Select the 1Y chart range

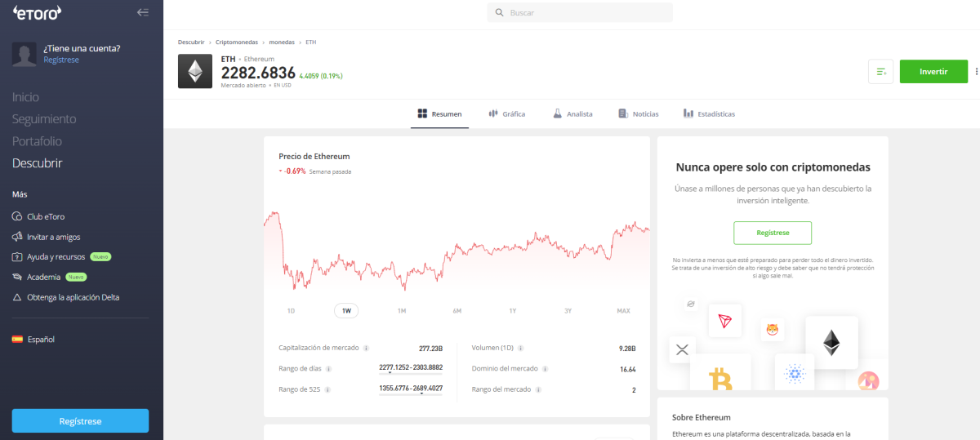[x=513, y=311]
